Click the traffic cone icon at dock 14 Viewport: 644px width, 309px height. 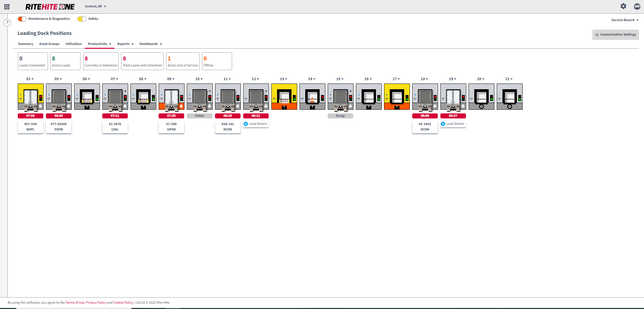(312, 99)
